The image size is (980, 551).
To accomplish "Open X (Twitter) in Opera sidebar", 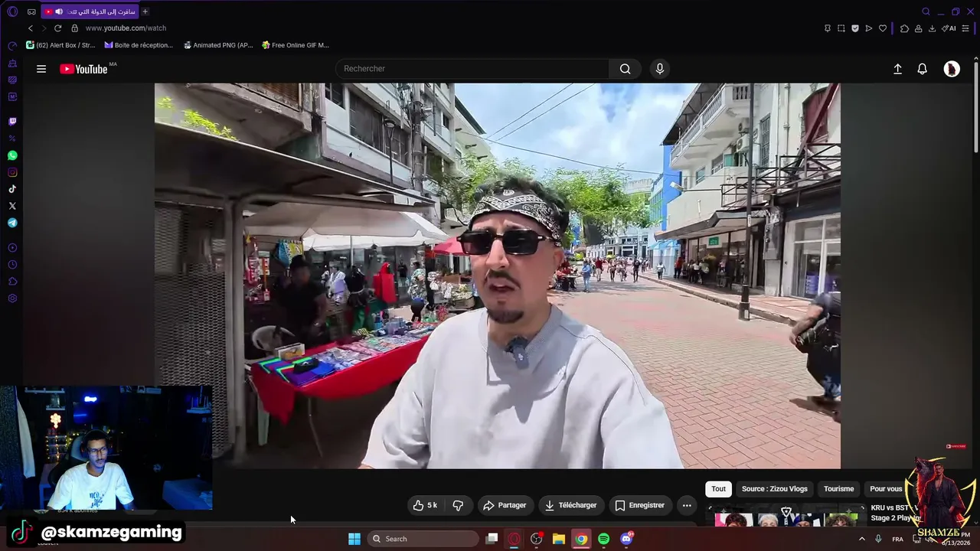I will pos(12,206).
